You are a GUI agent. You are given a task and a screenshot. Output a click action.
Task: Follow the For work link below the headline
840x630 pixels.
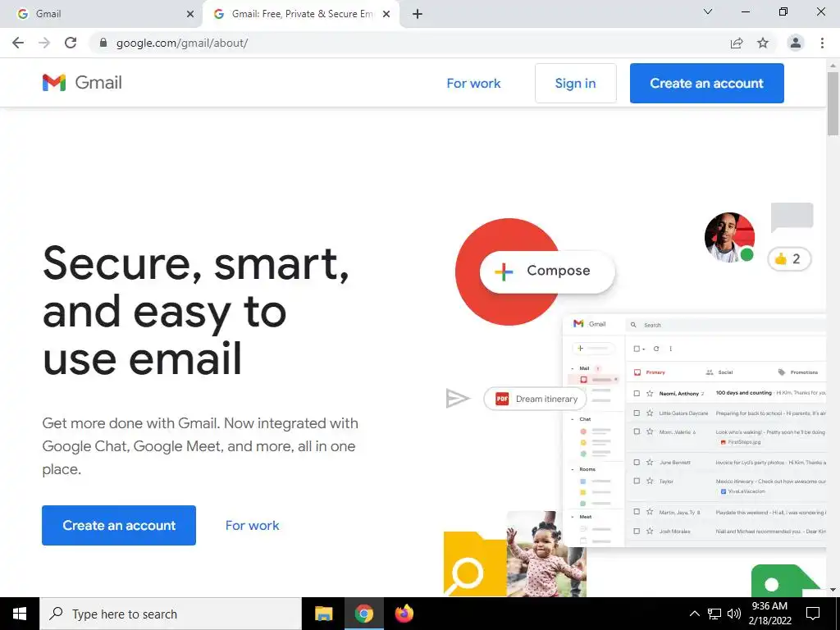coord(253,525)
